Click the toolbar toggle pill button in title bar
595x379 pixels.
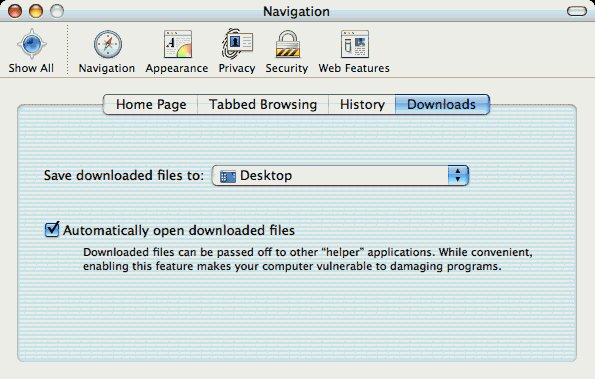pos(577,11)
